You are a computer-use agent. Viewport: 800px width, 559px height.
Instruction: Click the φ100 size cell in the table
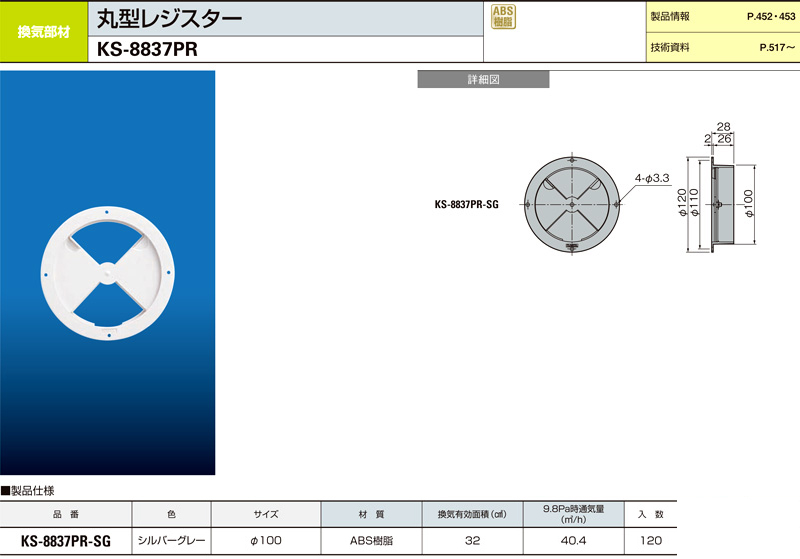[266, 540]
